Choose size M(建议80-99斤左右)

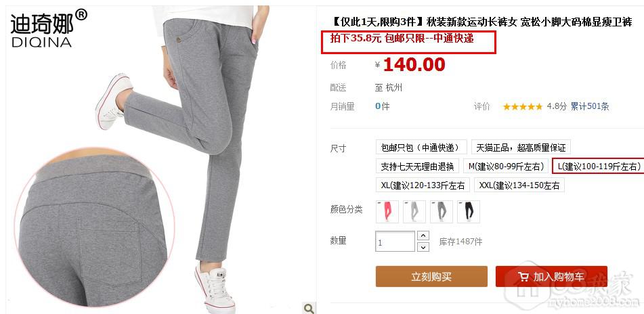[506, 166]
